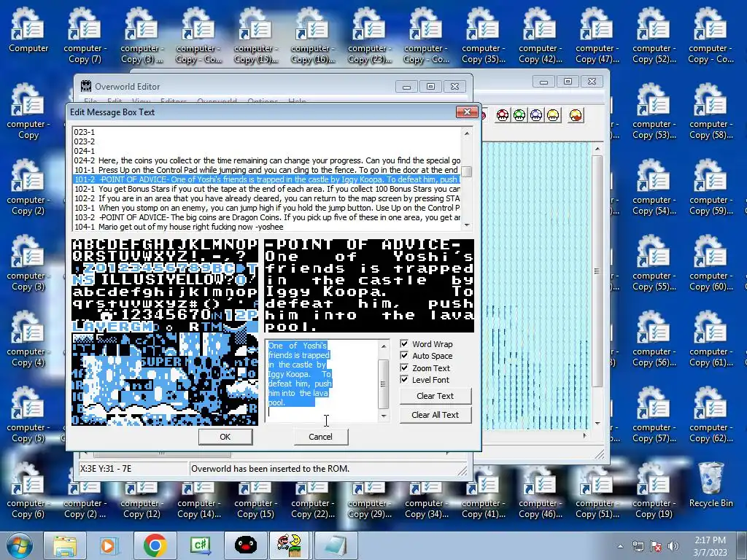Select message "103-1 When you stomp on an enemy"
747x560 pixels.
267,208
